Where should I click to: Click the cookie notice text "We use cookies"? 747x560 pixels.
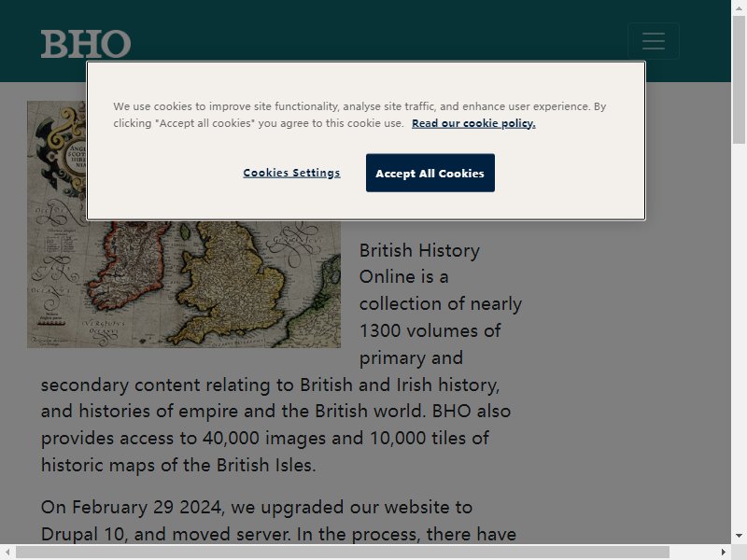(x=152, y=106)
